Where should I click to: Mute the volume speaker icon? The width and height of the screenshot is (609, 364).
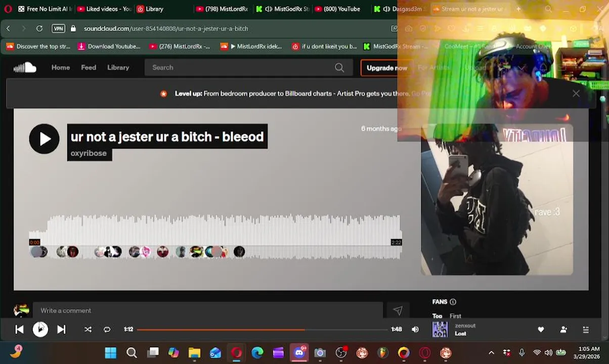tap(415, 329)
